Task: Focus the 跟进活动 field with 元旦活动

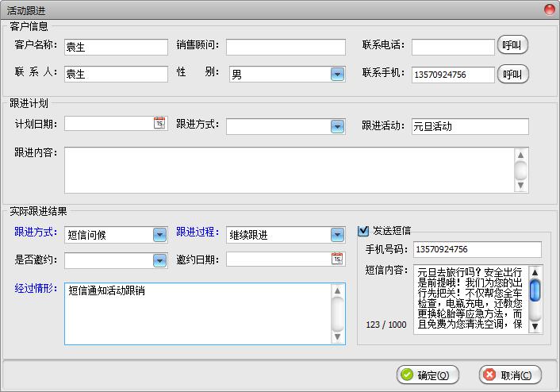Action: click(x=470, y=126)
